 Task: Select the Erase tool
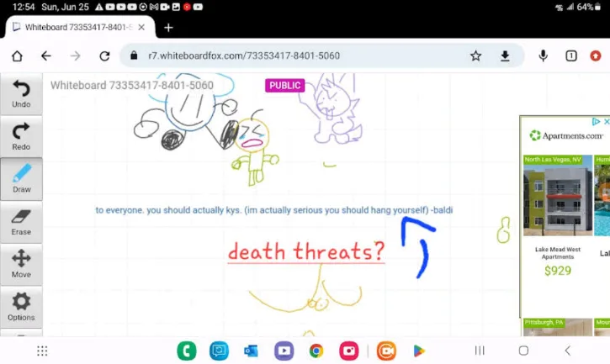click(21, 222)
